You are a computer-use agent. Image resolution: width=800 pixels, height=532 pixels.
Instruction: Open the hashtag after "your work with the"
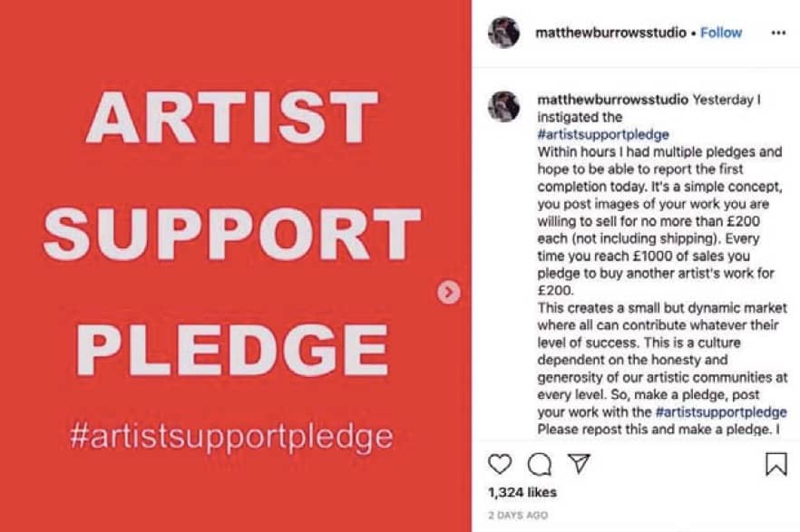click(x=721, y=411)
